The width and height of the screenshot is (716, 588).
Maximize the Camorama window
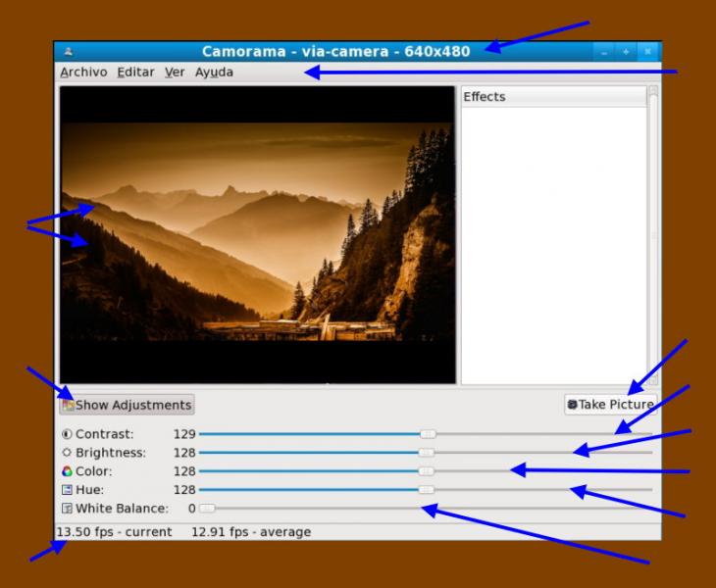click(626, 52)
